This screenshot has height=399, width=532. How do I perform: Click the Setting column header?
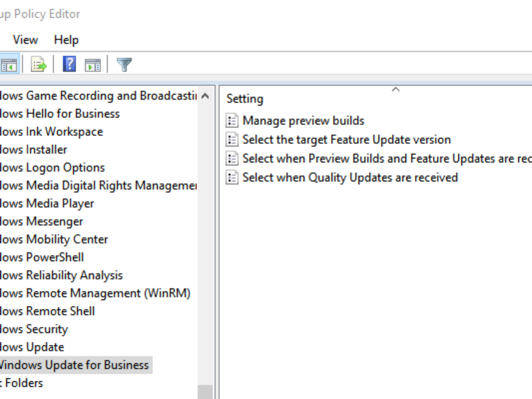pyautogui.click(x=245, y=98)
